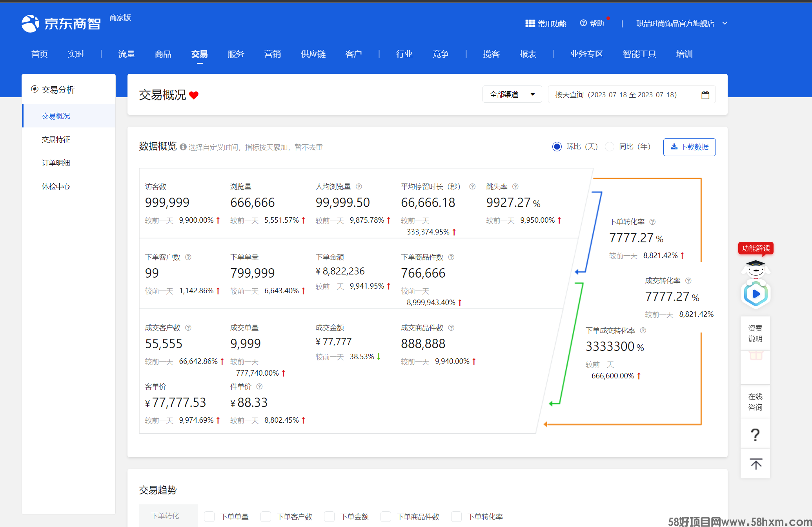Show help for 成交商品件数

click(x=451, y=328)
